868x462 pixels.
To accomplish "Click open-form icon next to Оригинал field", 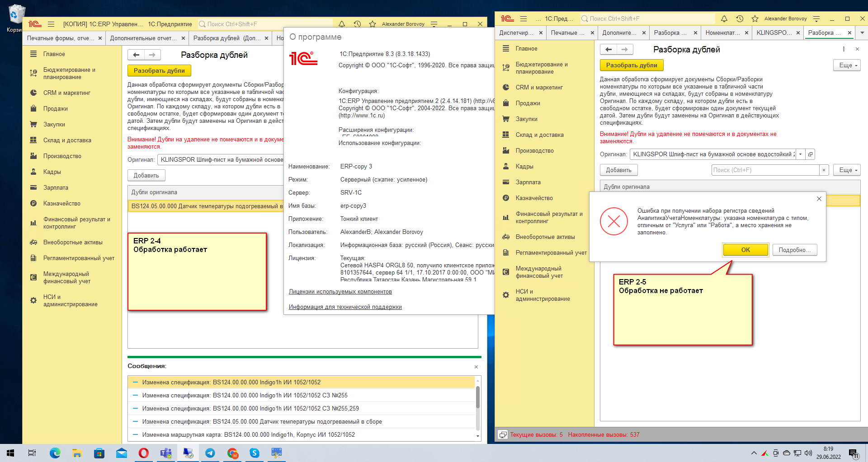I will 810,154.
